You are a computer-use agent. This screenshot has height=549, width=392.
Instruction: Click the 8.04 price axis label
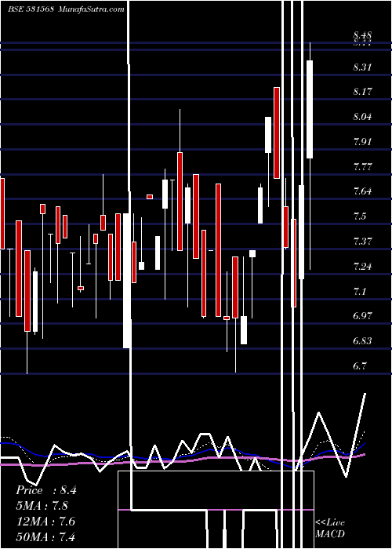[x=362, y=117]
